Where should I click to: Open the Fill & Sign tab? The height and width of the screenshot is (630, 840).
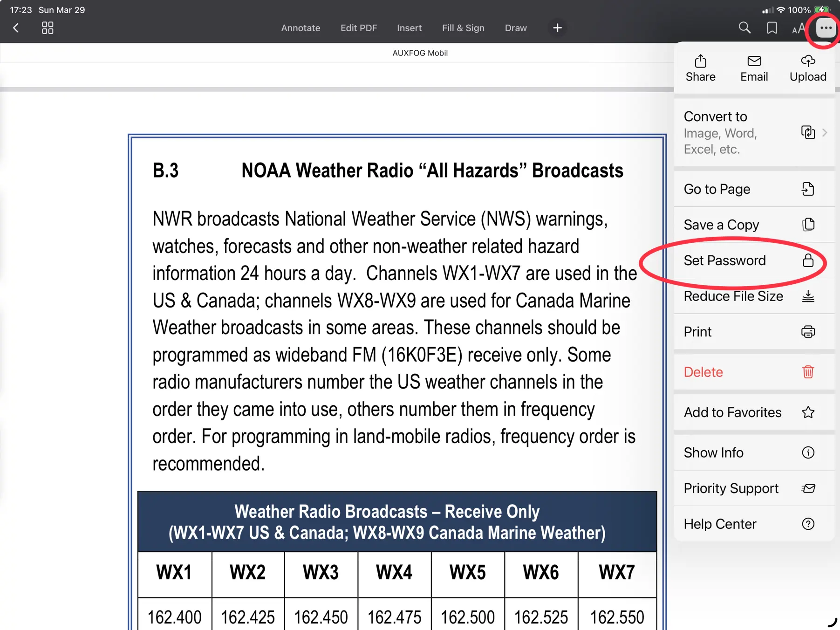tap(463, 28)
